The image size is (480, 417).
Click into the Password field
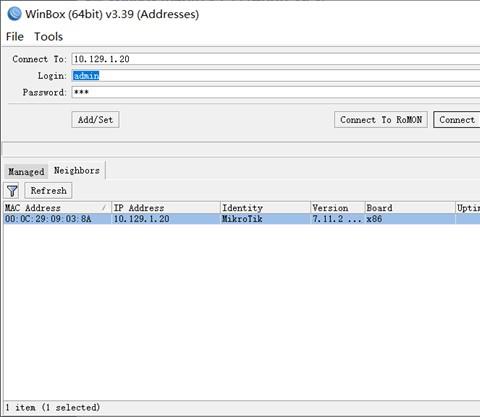276,92
